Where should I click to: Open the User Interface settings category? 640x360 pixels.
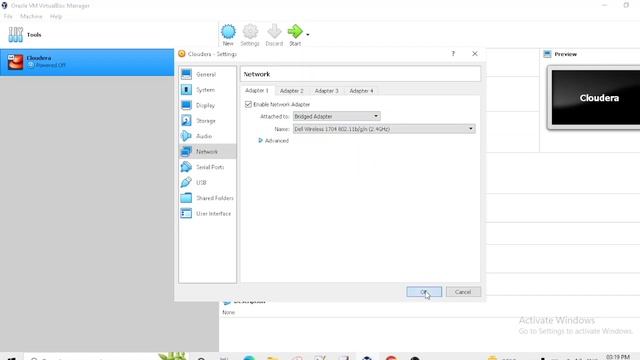tap(207, 213)
